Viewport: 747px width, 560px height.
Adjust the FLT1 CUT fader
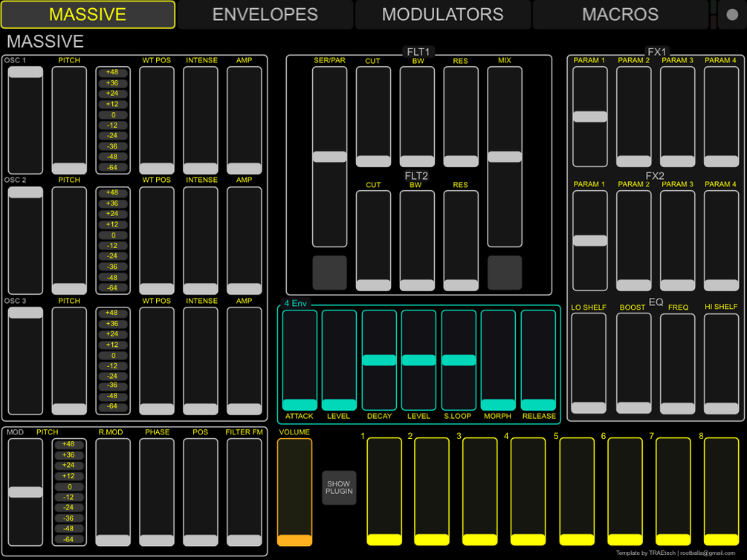click(373, 117)
